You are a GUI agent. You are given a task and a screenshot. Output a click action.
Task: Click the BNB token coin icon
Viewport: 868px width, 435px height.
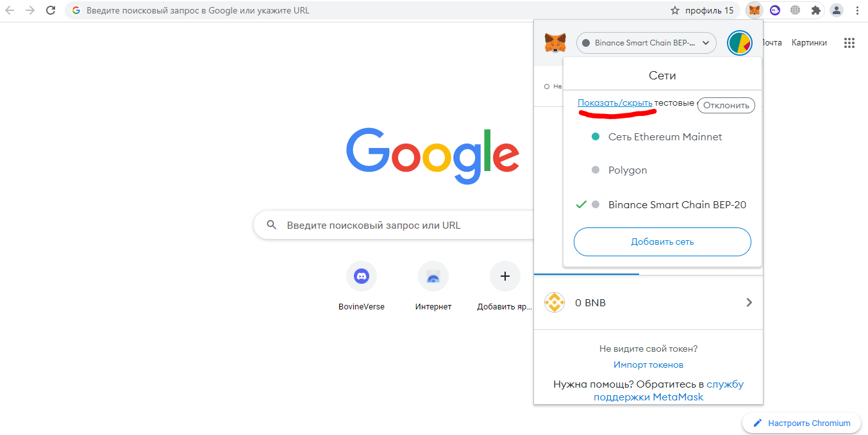coord(554,302)
